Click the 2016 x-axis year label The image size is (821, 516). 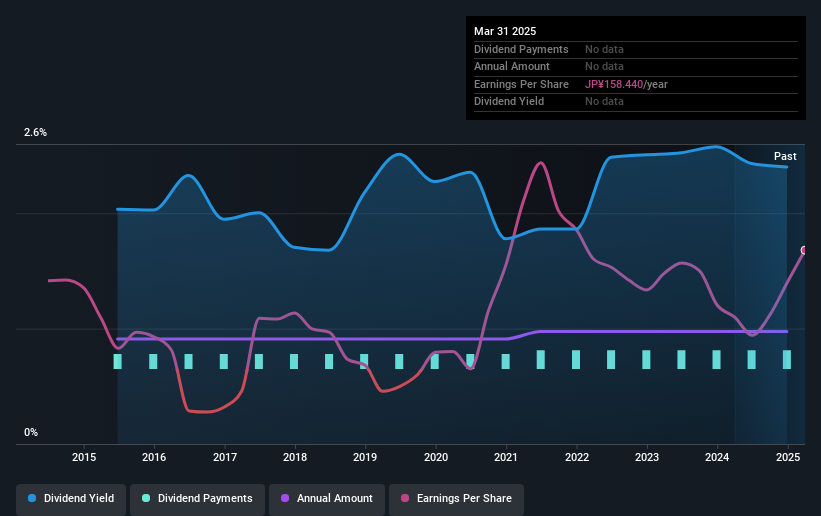click(154, 457)
